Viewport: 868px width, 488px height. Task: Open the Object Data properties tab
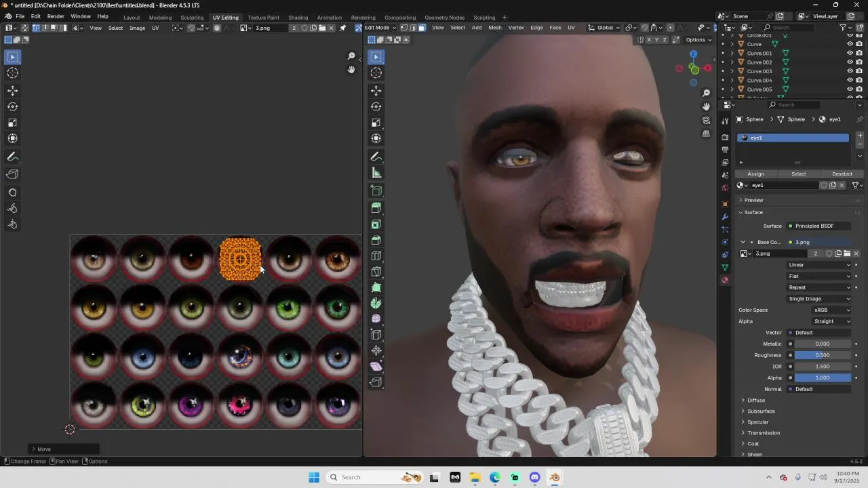click(725, 268)
